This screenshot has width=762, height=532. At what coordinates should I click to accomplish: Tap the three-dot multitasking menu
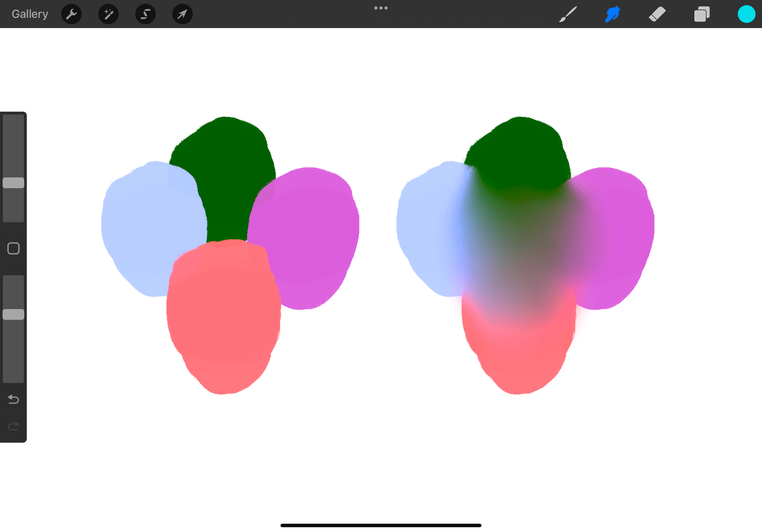point(381,8)
